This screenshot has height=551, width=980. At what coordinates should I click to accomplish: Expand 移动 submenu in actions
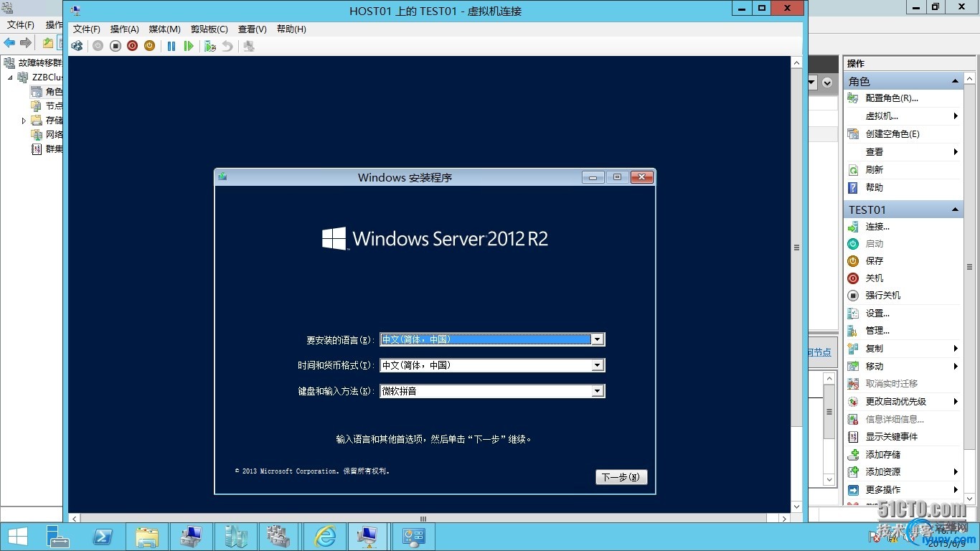pyautogui.click(x=956, y=367)
